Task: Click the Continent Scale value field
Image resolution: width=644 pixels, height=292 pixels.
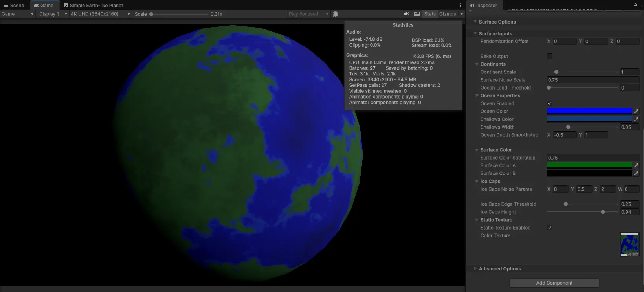Action: (629, 72)
